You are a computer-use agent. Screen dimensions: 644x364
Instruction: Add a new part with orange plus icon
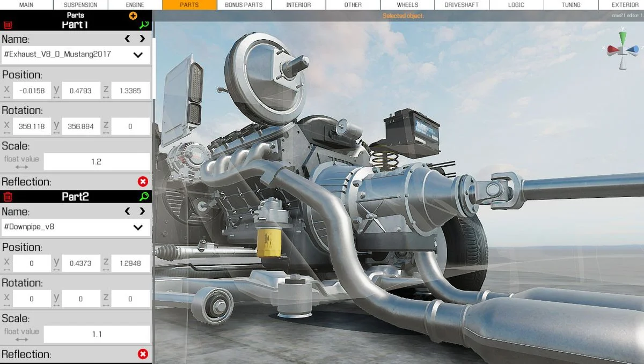tap(133, 16)
